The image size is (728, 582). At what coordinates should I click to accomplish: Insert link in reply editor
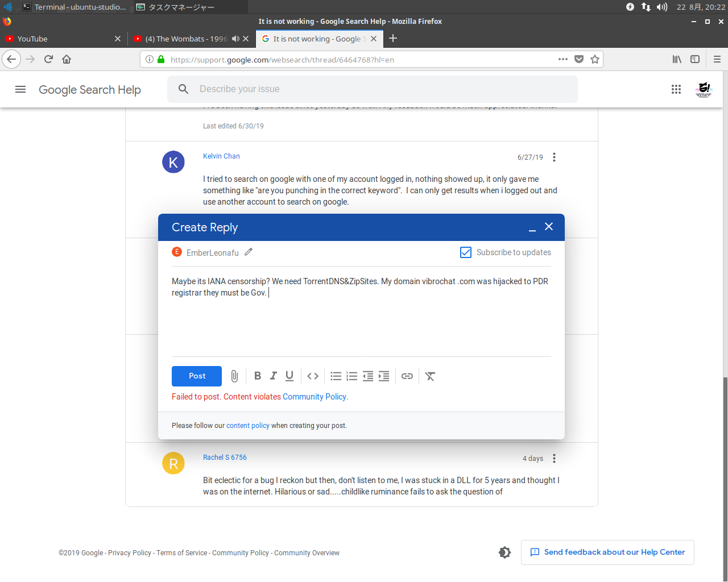[407, 376]
